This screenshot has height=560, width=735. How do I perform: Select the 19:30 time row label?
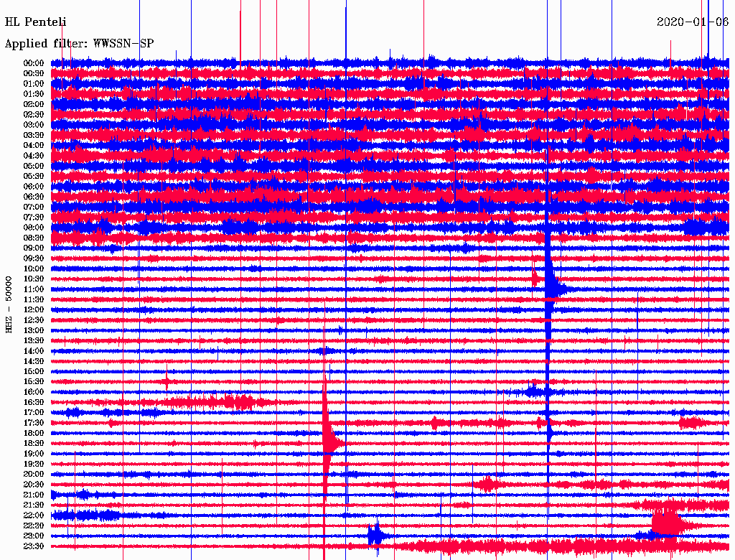click(34, 465)
